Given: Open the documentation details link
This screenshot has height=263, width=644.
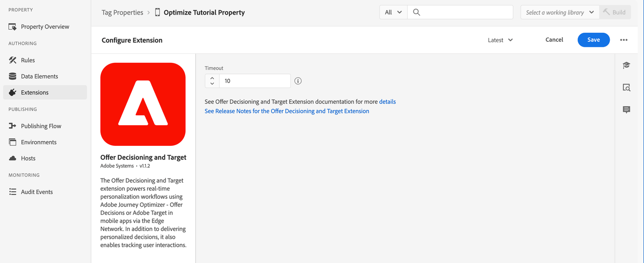Looking at the screenshot, I should tap(387, 102).
